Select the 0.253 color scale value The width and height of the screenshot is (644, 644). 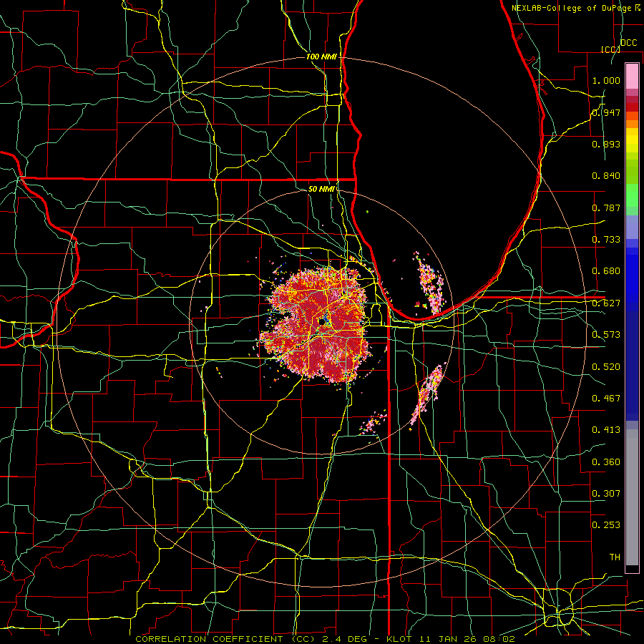pos(606,525)
